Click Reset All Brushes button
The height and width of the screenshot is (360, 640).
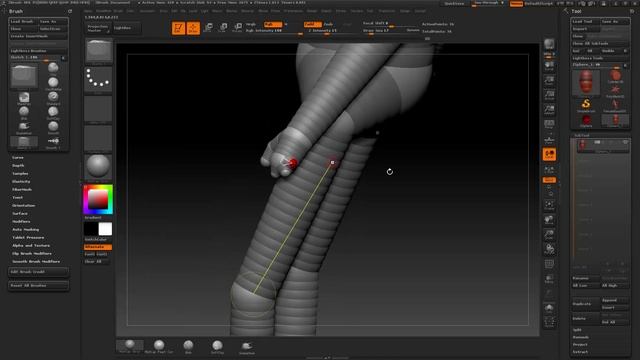point(39,285)
